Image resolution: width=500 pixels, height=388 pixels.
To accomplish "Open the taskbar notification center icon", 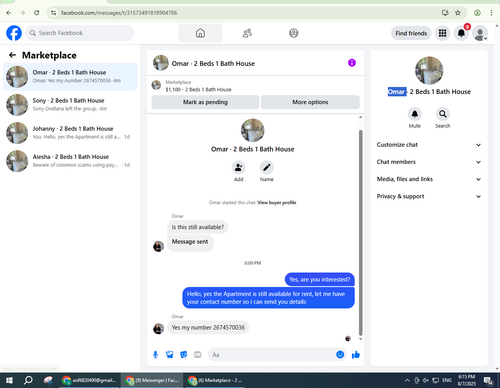I will click(489, 381).
